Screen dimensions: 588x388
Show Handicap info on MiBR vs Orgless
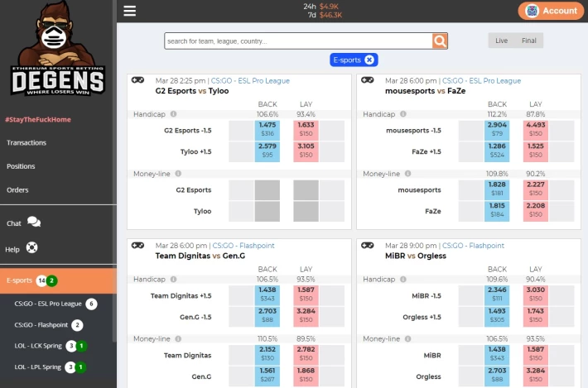click(402, 279)
